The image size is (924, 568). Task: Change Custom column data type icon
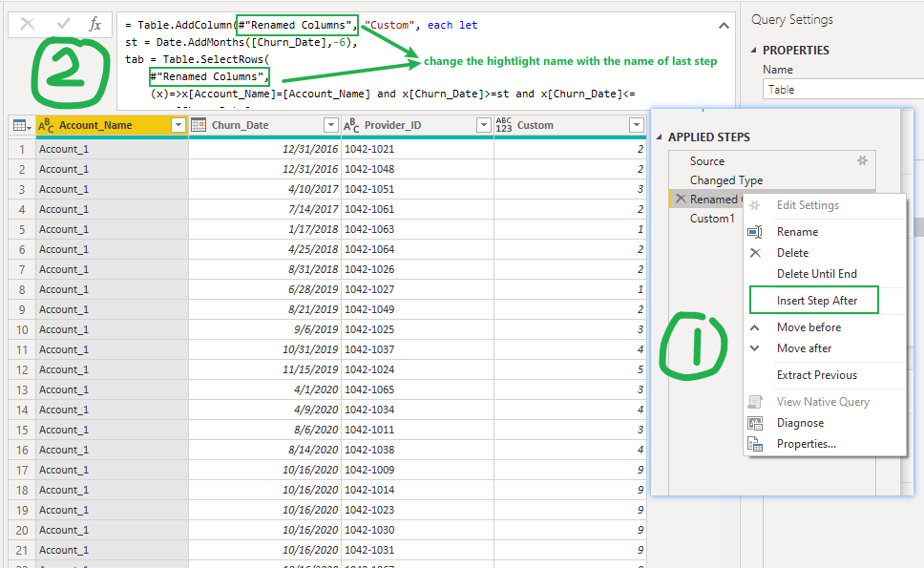pos(504,125)
